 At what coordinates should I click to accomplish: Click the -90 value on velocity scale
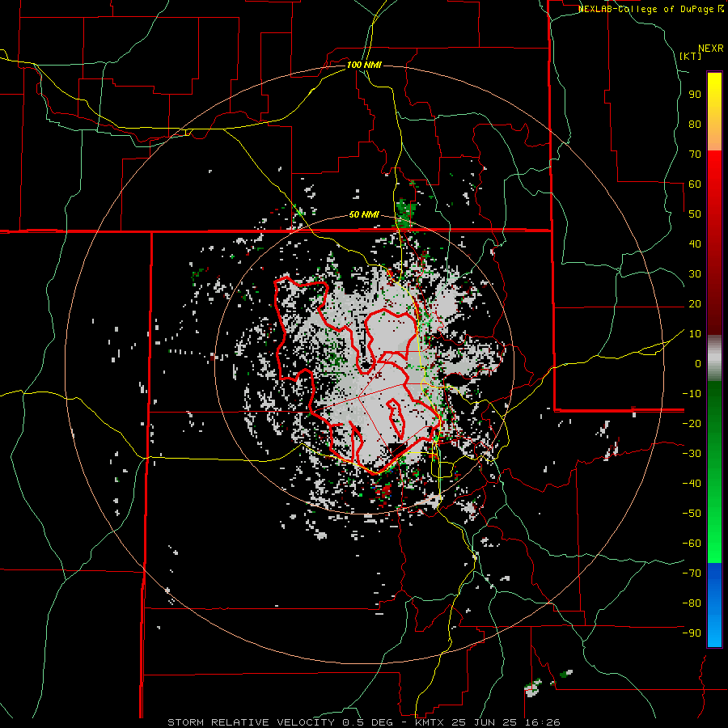(692, 633)
